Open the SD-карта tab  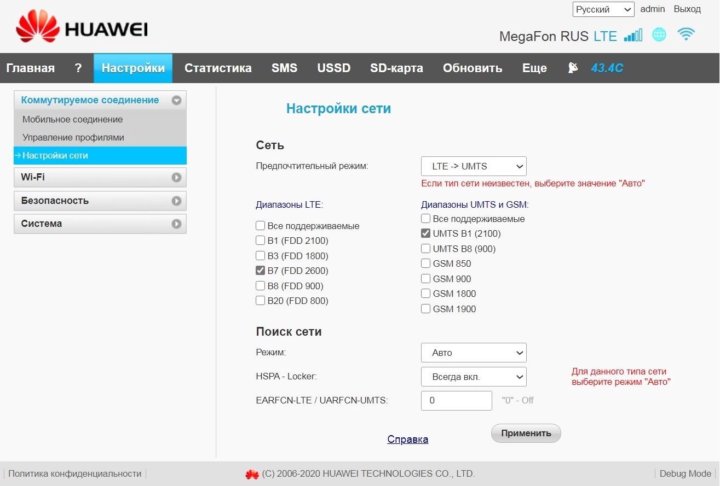pyautogui.click(x=396, y=68)
